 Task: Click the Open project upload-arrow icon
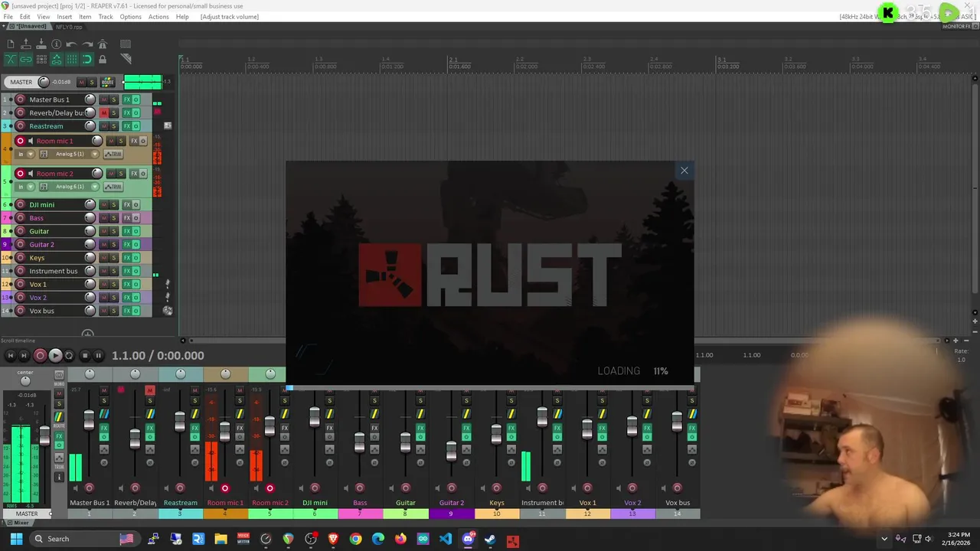(x=26, y=44)
